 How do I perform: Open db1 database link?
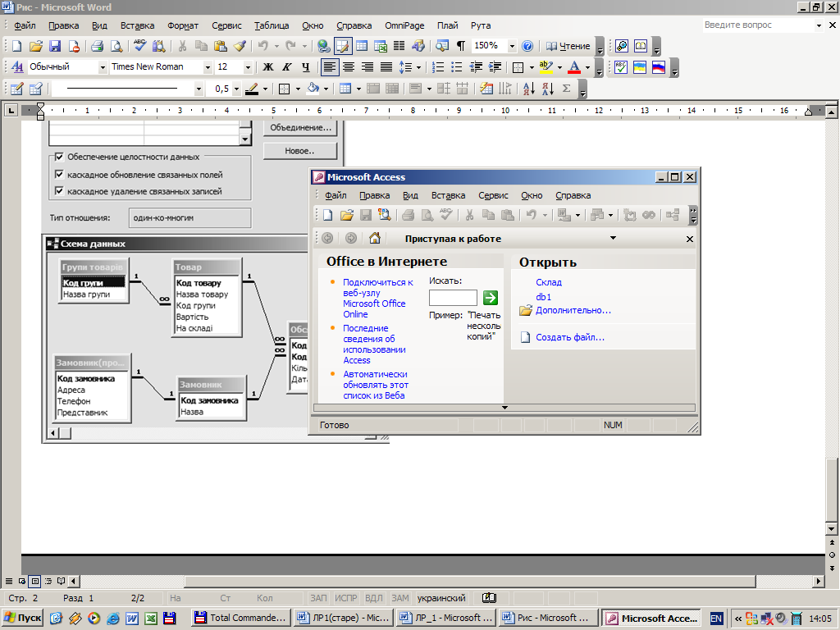543,297
